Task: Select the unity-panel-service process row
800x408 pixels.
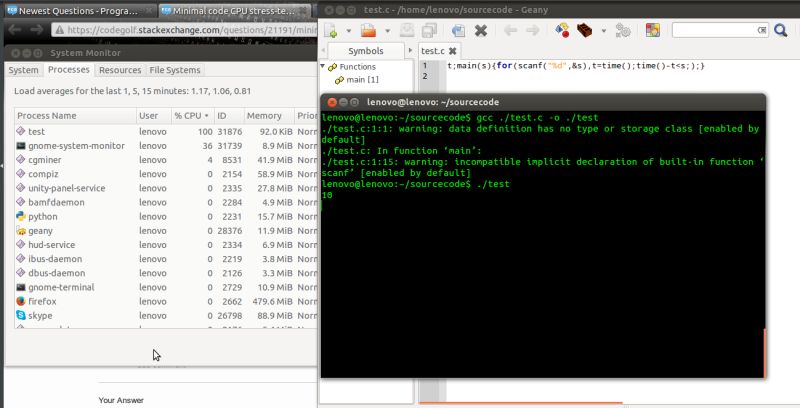Action: point(166,188)
